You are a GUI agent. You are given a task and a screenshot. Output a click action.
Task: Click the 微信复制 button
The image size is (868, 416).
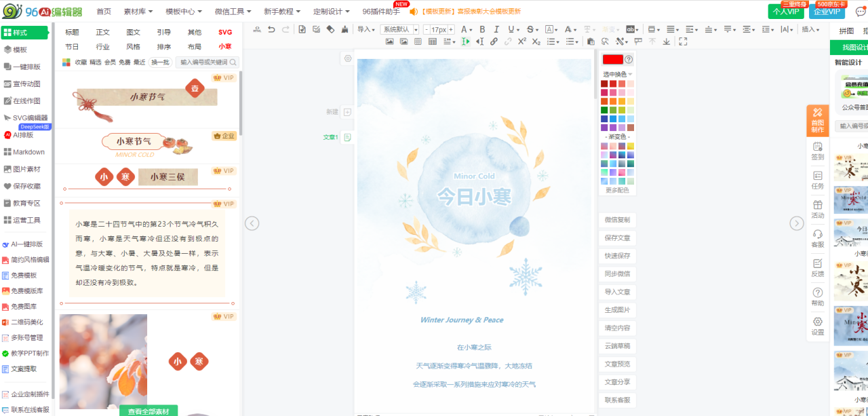pos(617,220)
